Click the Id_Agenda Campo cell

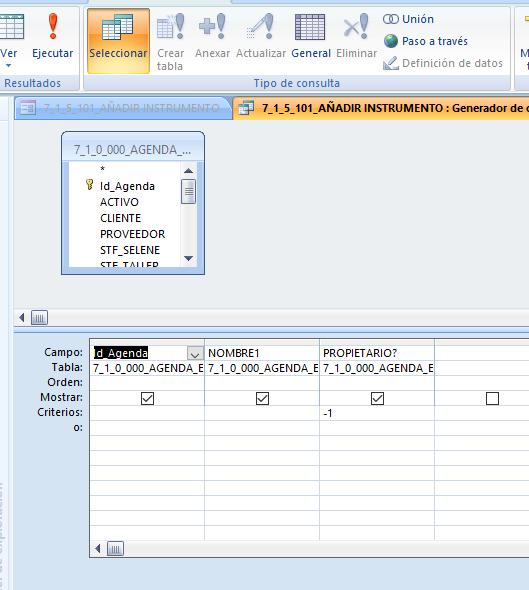pyautogui.click(x=147, y=353)
